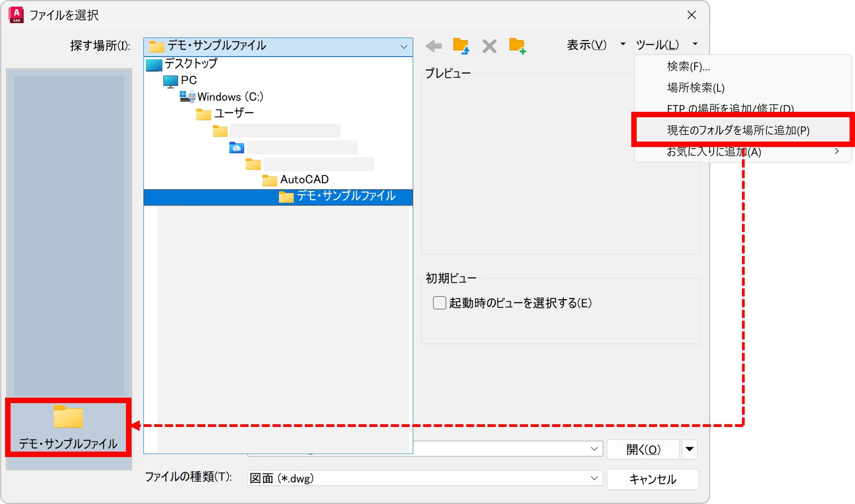
Task: Select Windows (C:) drive in tree
Action: point(230,97)
